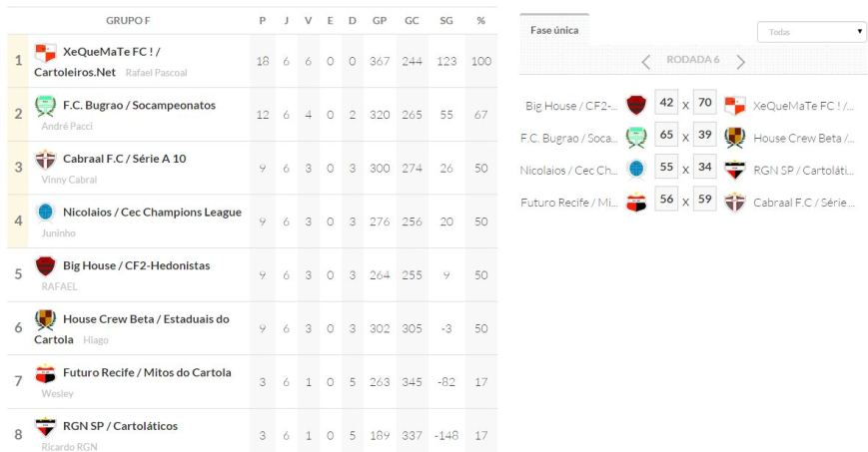Click Futuro Recife crest in round matches
The height and width of the screenshot is (452, 868).
[x=635, y=203]
